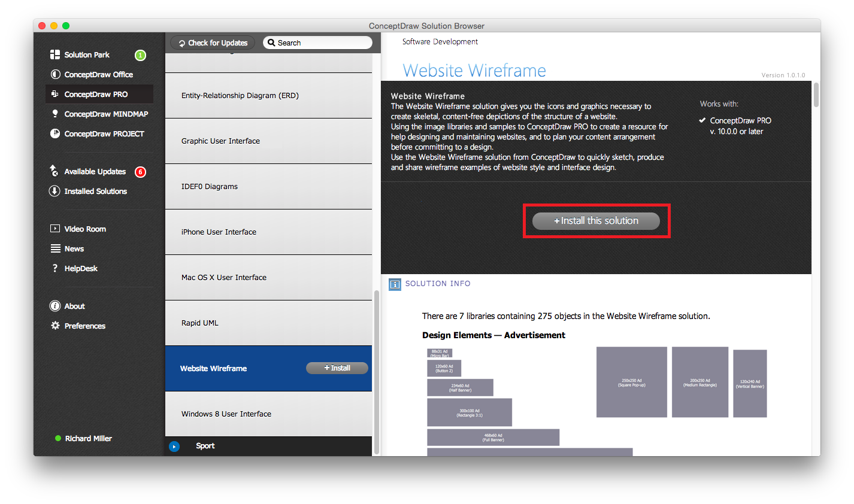
Task: Click the Solution Info icon
Action: tap(395, 284)
